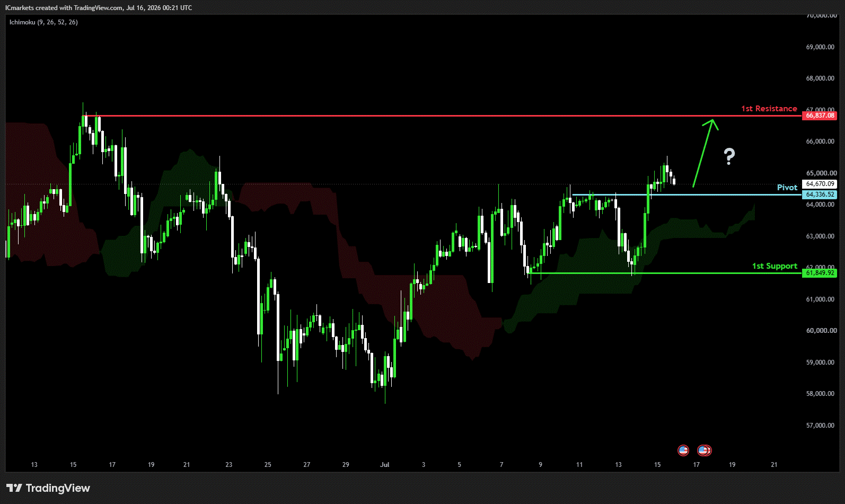This screenshot has width=845, height=504.
Task: Click the blue 64,336.52 pivot price tag
Action: [x=820, y=194]
